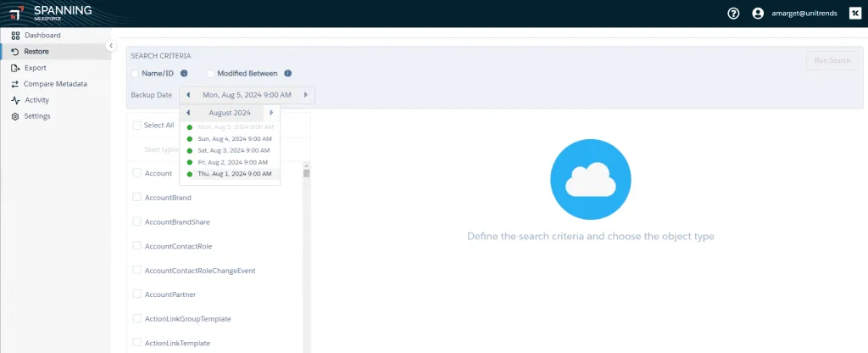Go to previous backup date arrow
Image resolution: width=868 pixels, height=353 pixels.
coord(188,95)
